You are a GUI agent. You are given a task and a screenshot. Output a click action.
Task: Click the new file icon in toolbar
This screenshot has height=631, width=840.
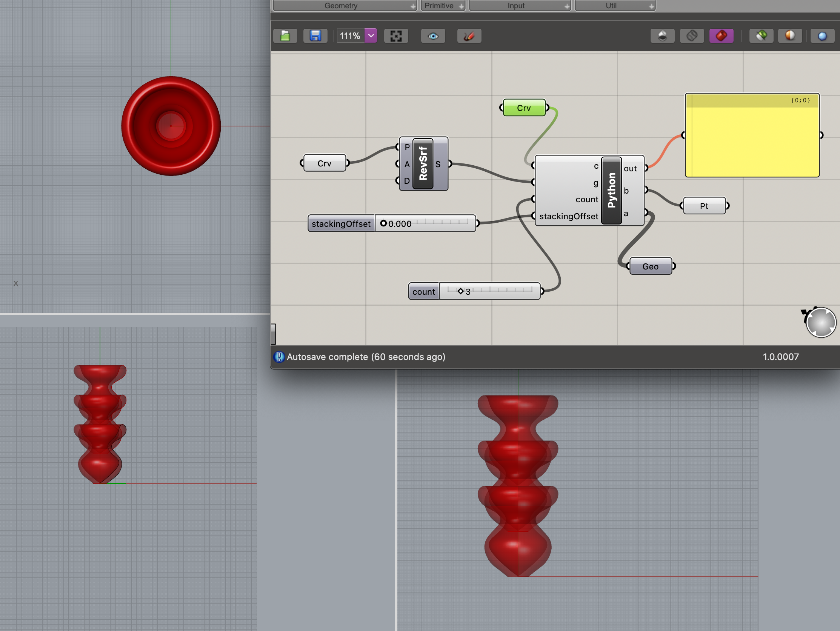[285, 37]
